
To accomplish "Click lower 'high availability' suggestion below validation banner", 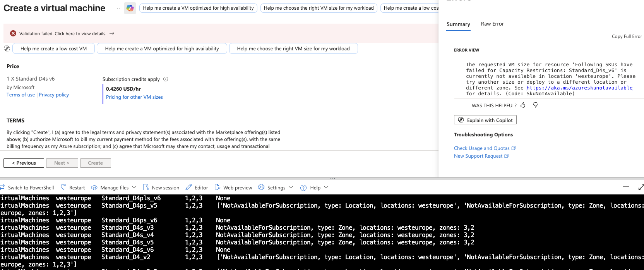I will (162, 48).
